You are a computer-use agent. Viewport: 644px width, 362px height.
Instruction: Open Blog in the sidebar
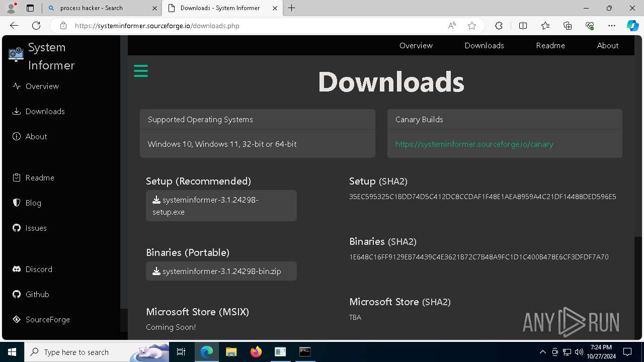click(33, 203)
